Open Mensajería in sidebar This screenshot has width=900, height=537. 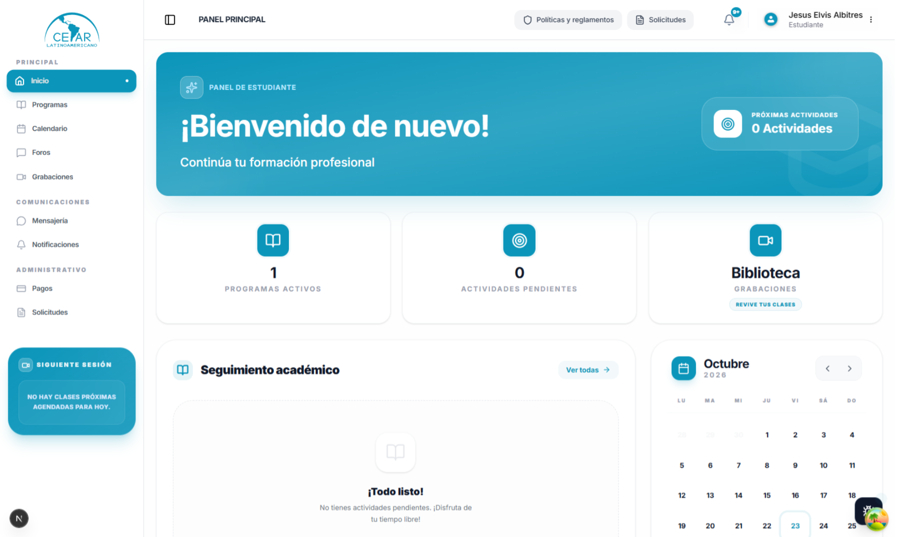coord(72,221)
